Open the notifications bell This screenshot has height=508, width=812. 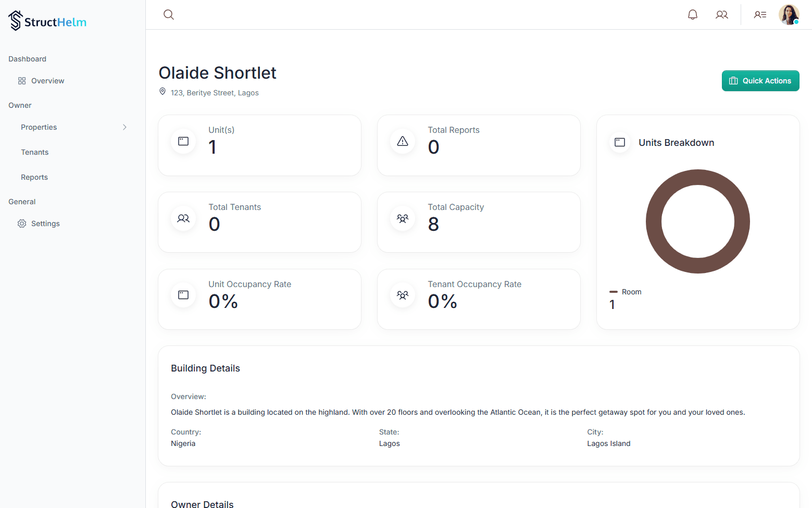pyautogui.click(x=693, y=15)
